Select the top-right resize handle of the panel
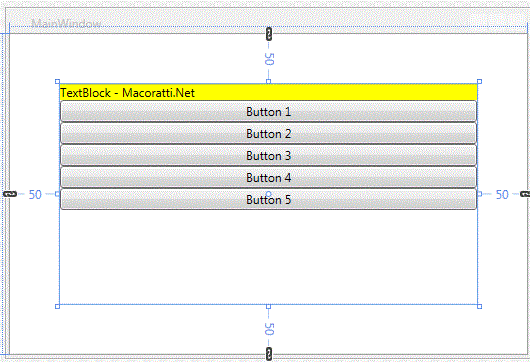 (x=479, y=81)
